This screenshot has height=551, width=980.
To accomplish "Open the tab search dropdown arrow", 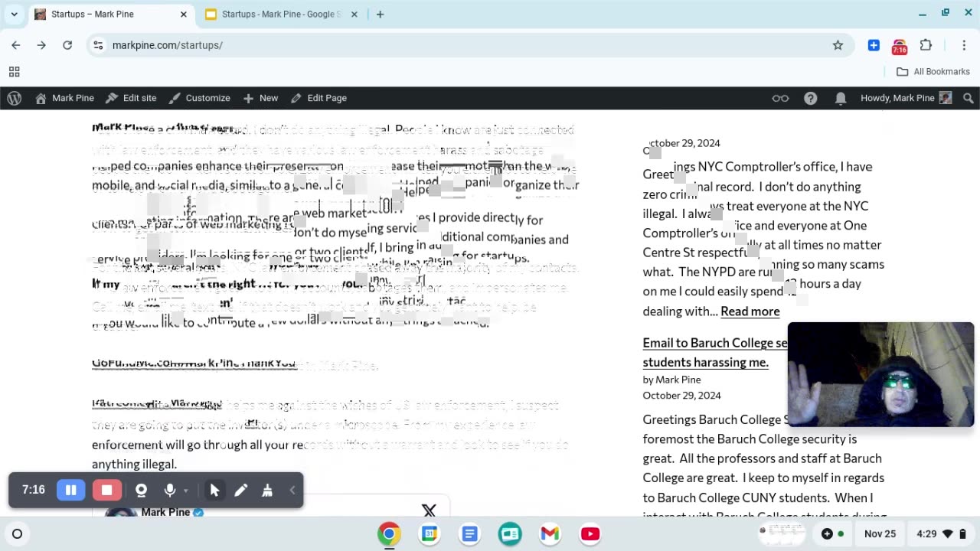I will tap(14, 14).
